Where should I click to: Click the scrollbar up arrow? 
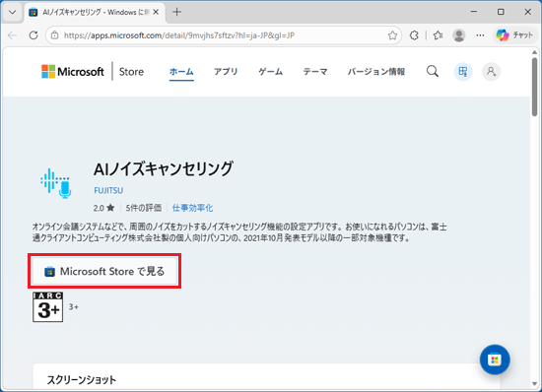click(x=534, y=52)
